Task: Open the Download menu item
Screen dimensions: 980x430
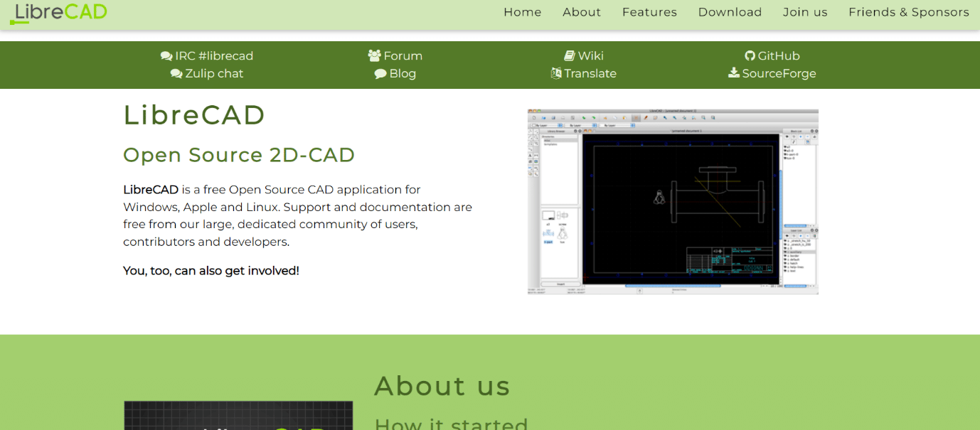Action: (730, 12)
